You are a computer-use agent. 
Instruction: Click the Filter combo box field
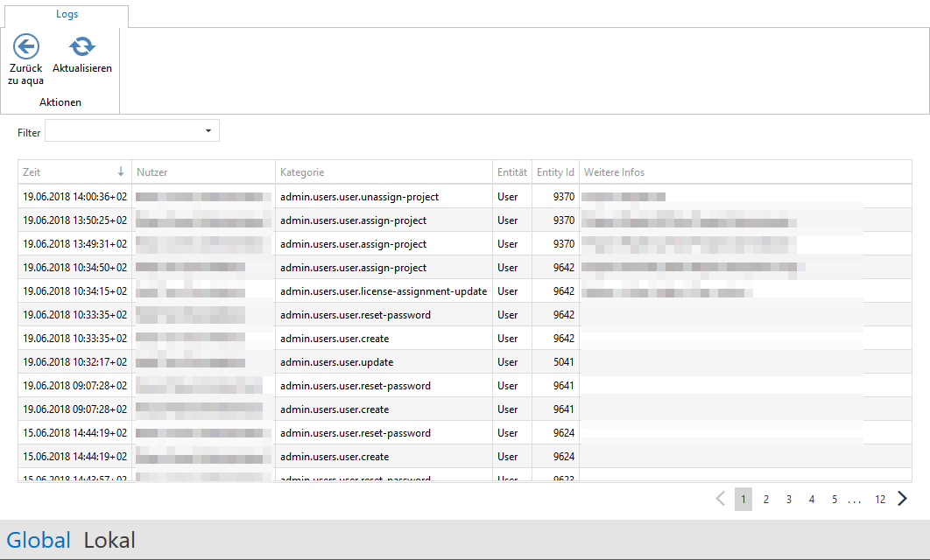[x=123, y=131]
